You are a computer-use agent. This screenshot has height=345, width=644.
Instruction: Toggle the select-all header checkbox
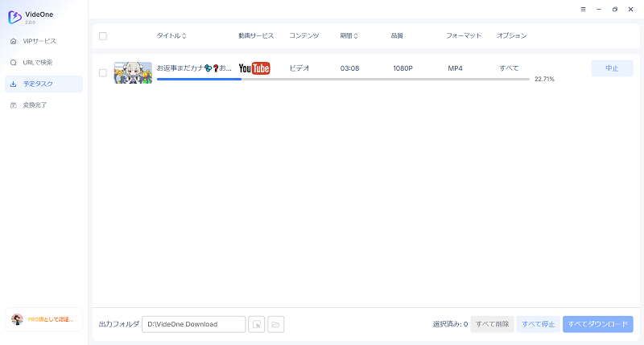click(103, 36)
